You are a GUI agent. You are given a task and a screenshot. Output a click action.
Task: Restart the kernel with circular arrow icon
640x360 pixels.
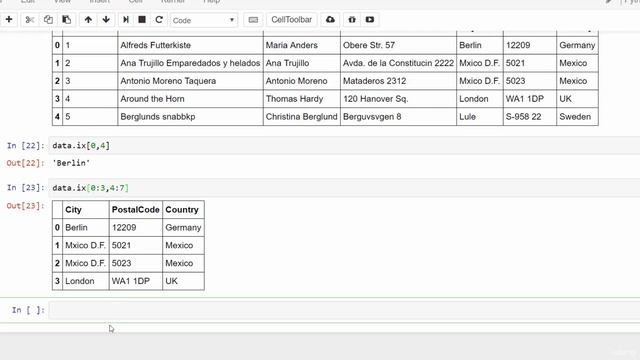[x=159, y=20]
